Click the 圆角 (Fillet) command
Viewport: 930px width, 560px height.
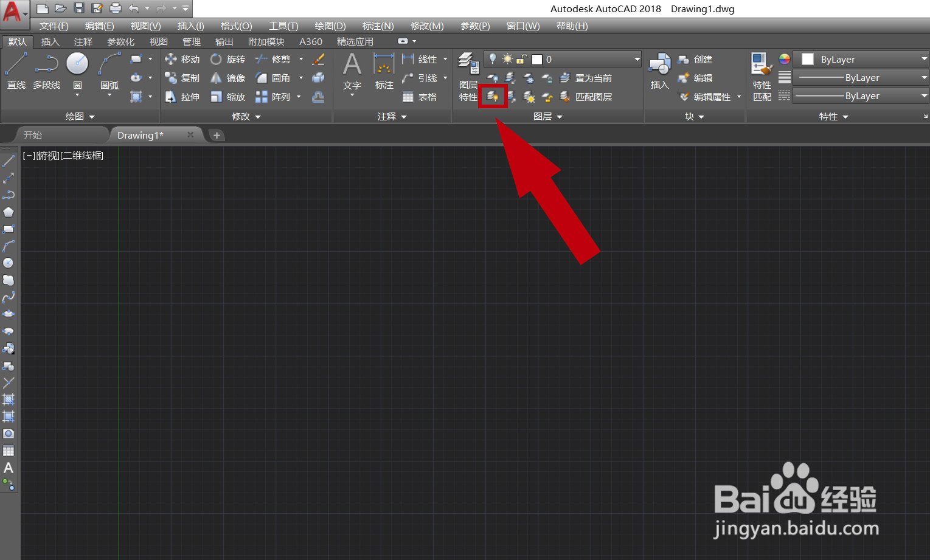click(x=272, y=78)
